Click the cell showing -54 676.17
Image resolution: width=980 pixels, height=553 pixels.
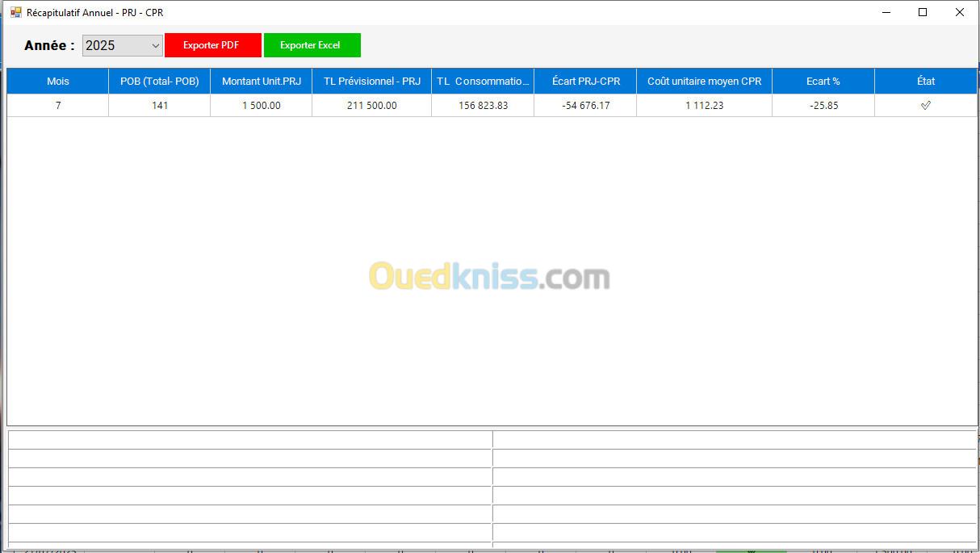click(x=584, y=106)
